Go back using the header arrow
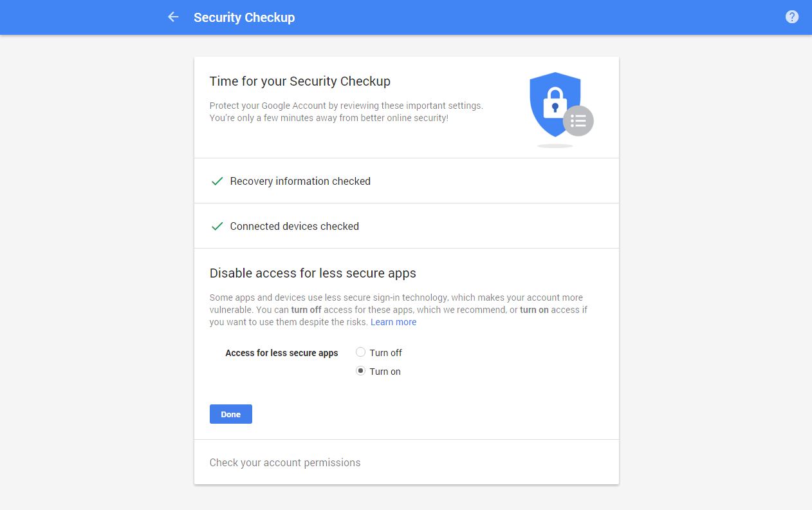812x510 pixels. click(x=172, y=17)
